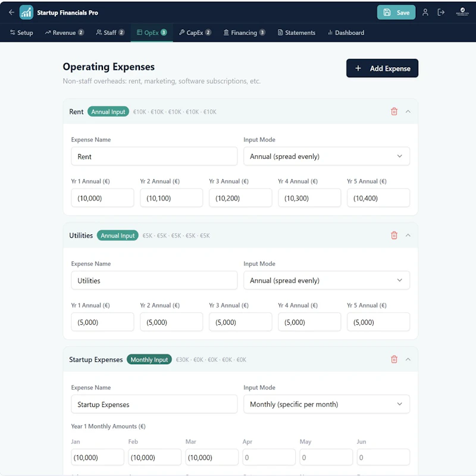Screen dimensions: 476x476
Task: Click the Utilities summary text €5K · €5K
Action: (176, 236)
